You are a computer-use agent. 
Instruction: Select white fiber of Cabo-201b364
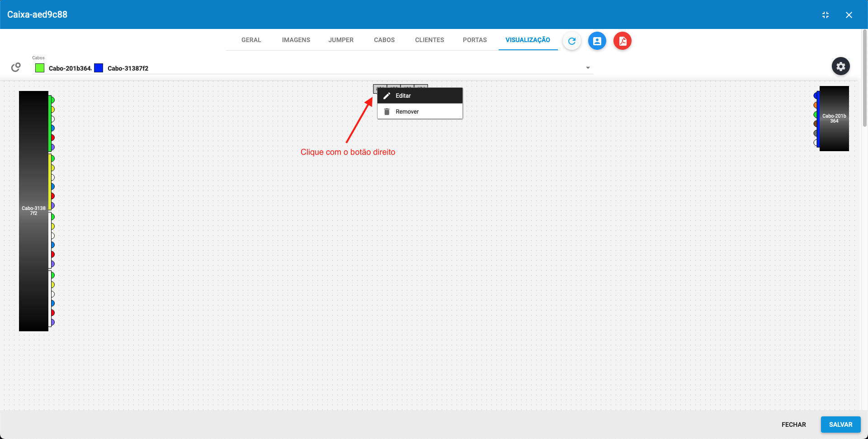point(816,143)
